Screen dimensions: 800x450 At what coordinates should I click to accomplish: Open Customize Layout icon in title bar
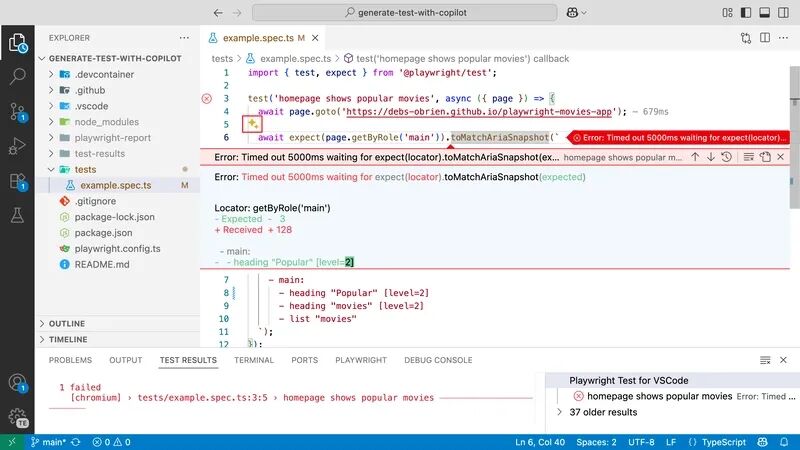(728, 13)
